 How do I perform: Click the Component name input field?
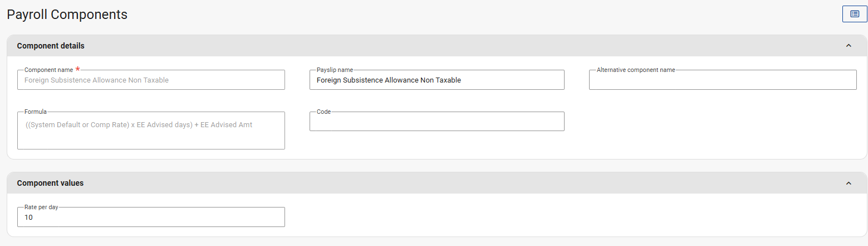click(151, 80)
